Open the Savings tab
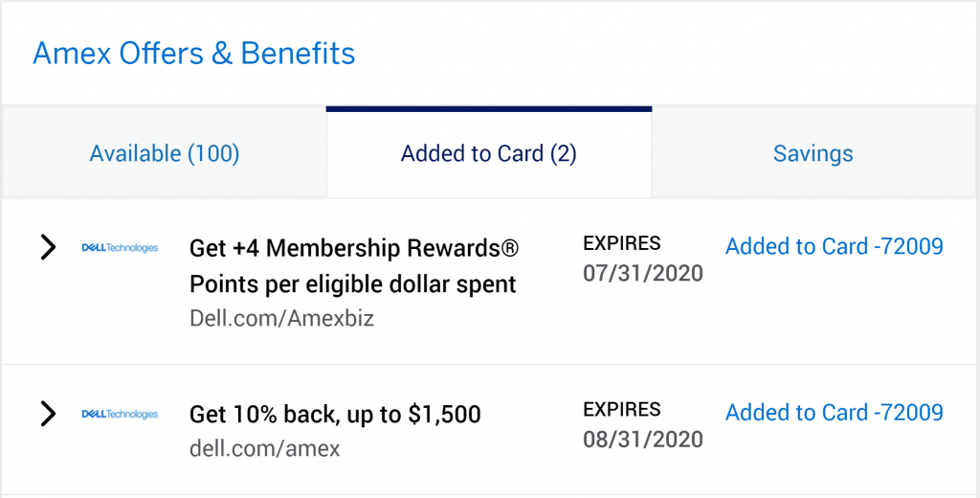The width and height of the screenshot is (980, 498). (x=813, y=153)
